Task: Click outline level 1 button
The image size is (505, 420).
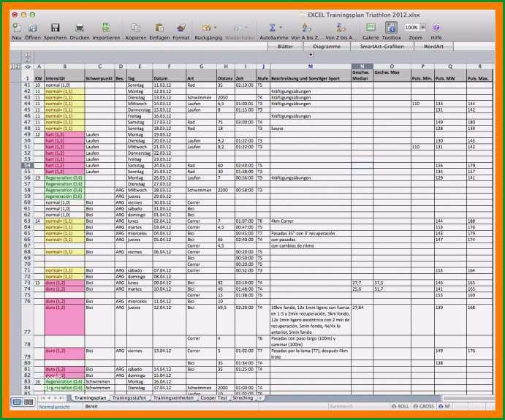Action: click(x=27, y=55)
